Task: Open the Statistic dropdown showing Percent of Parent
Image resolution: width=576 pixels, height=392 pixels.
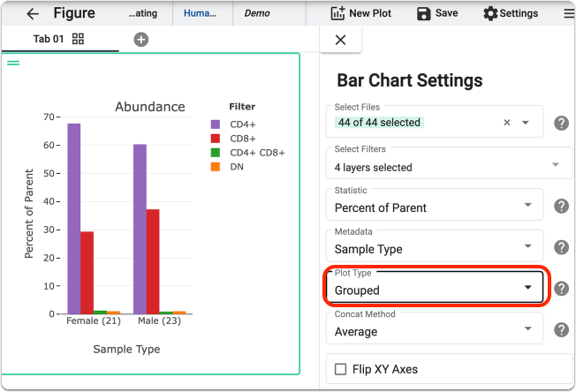Action: (x=435, y=205)
